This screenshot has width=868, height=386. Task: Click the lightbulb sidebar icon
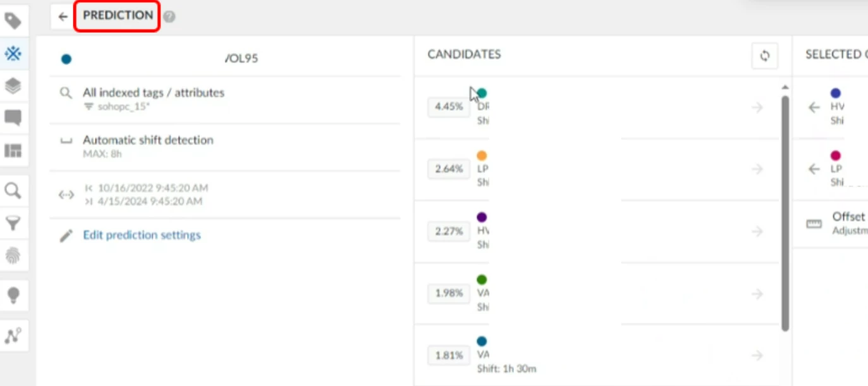13,295
